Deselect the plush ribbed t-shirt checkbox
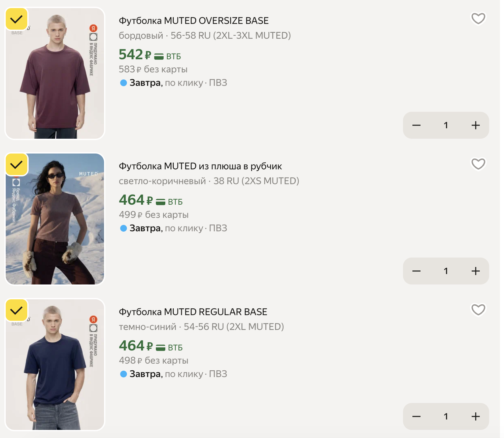The width and height of the screenshot is (504, 438). coord(16,165)
